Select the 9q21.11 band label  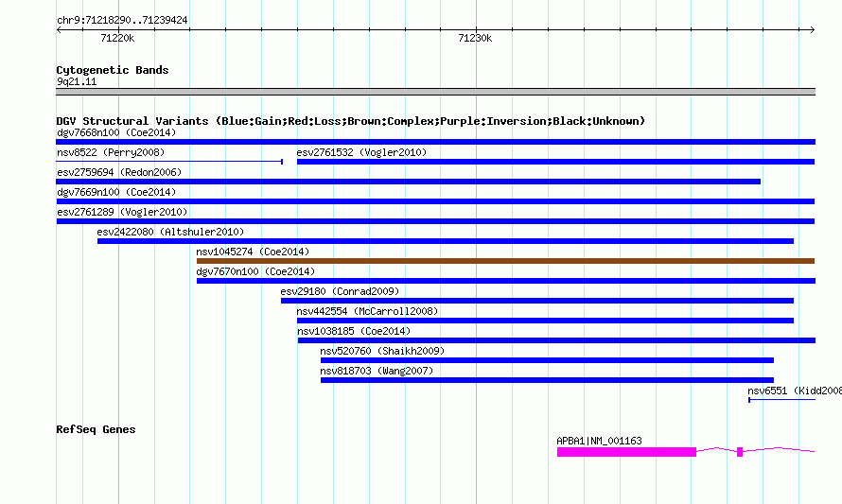pyautogui.click(x=77, y=81)
